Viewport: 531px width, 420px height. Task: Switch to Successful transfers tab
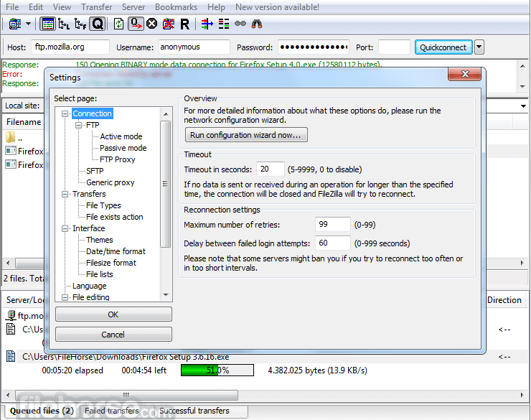pos(194,411)
